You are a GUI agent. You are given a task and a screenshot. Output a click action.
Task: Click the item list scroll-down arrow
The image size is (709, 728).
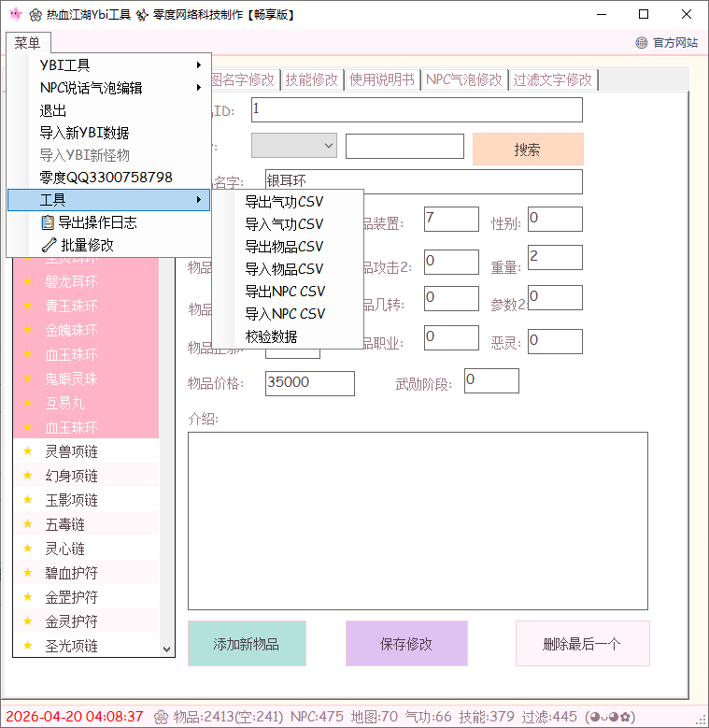click(x=166, y=649)
